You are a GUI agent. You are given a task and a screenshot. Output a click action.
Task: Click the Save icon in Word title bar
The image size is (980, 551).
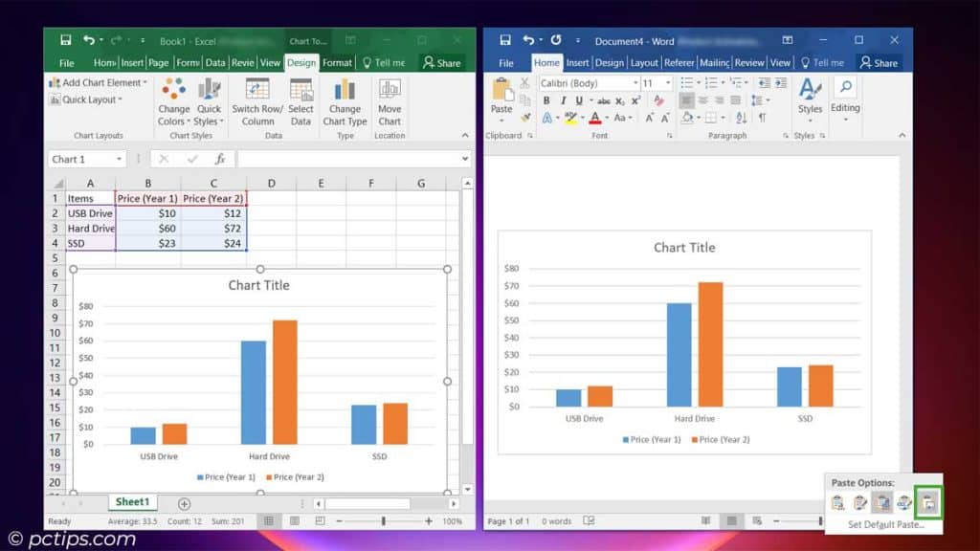504,40
